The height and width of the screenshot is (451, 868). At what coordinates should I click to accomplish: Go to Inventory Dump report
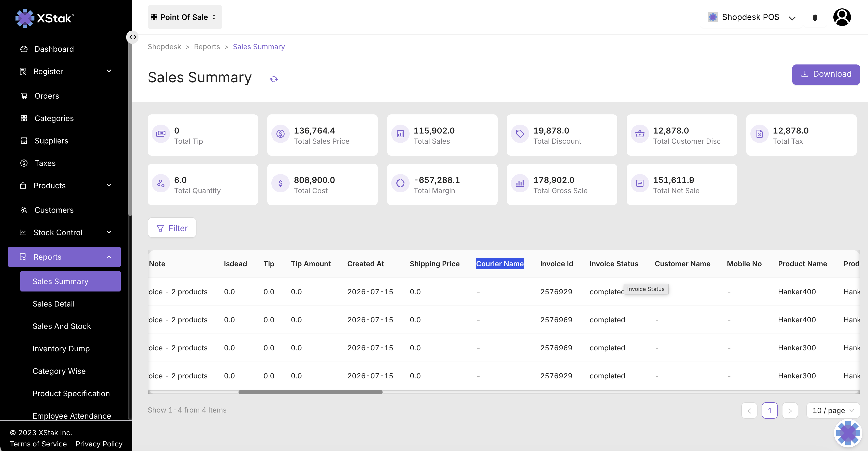pos(61,349)
